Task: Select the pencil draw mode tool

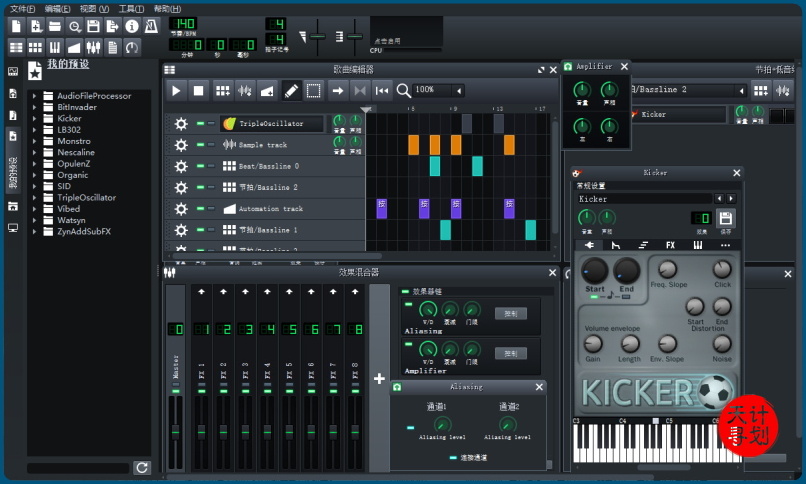Action: pyautogui.click(x=291, y=91)
